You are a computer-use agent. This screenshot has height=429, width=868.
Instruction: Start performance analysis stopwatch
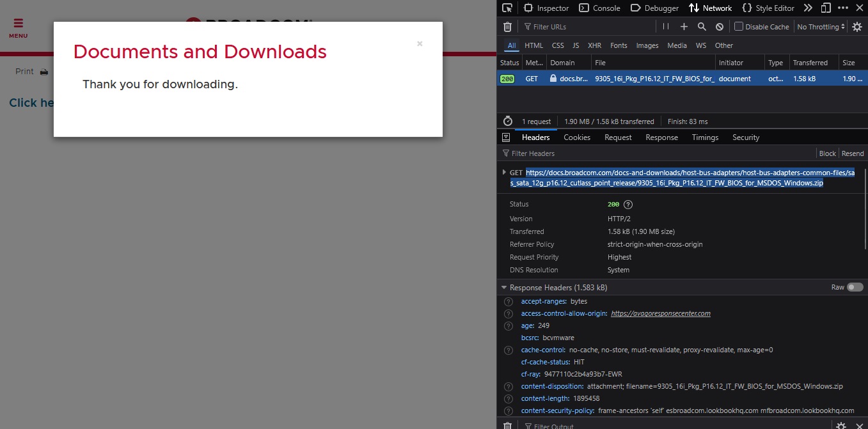pos(508,121)
